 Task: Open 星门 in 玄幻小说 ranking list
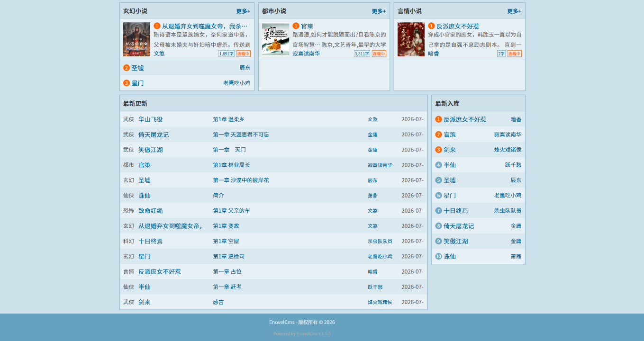pyautogui.click(x=137, y=83)
